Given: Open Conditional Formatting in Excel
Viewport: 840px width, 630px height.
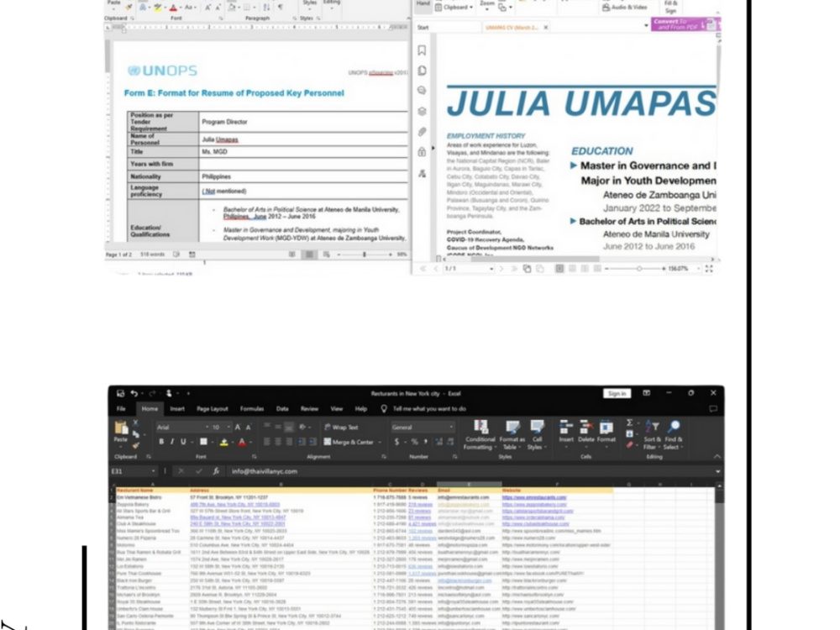Looking at the screenshot, I should (x=480, y=434).
